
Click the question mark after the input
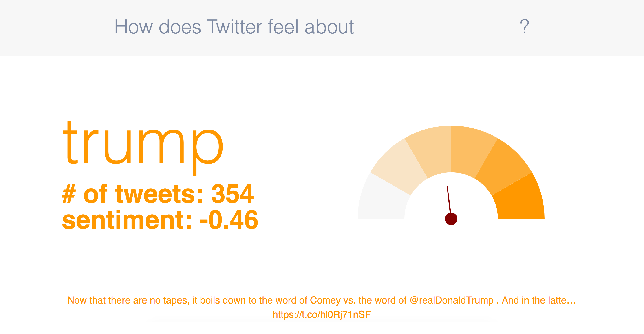tap(525, 27)
